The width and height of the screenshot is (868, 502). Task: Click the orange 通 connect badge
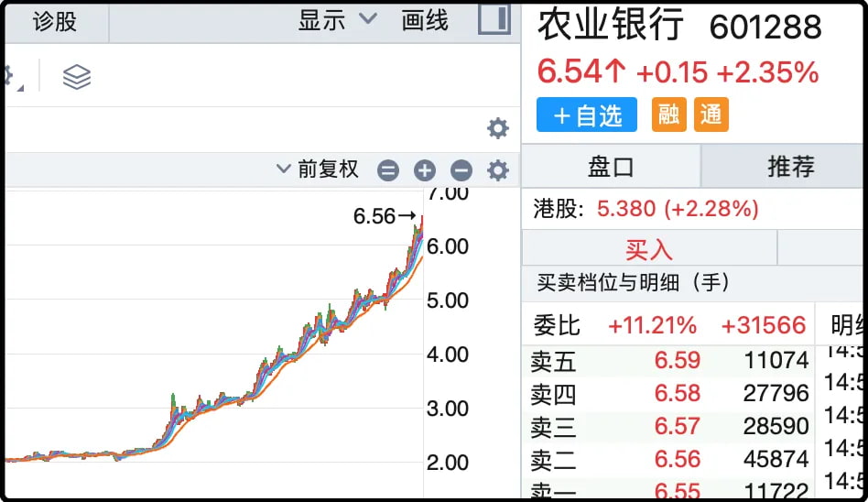tap(711, 115)
